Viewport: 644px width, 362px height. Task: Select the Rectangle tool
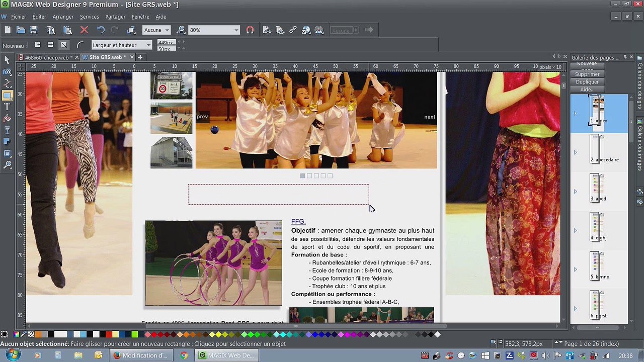[x=7, y=95]
